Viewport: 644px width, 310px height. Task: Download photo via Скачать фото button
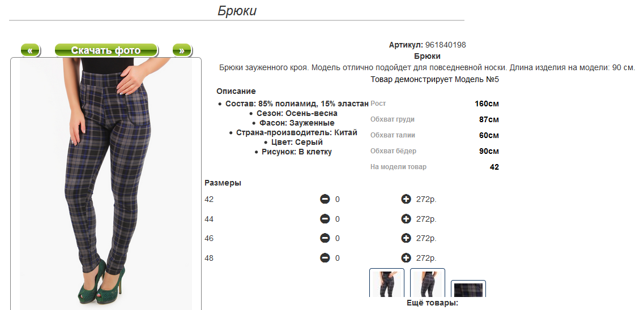pyautogui.click(x=106, y=50)
